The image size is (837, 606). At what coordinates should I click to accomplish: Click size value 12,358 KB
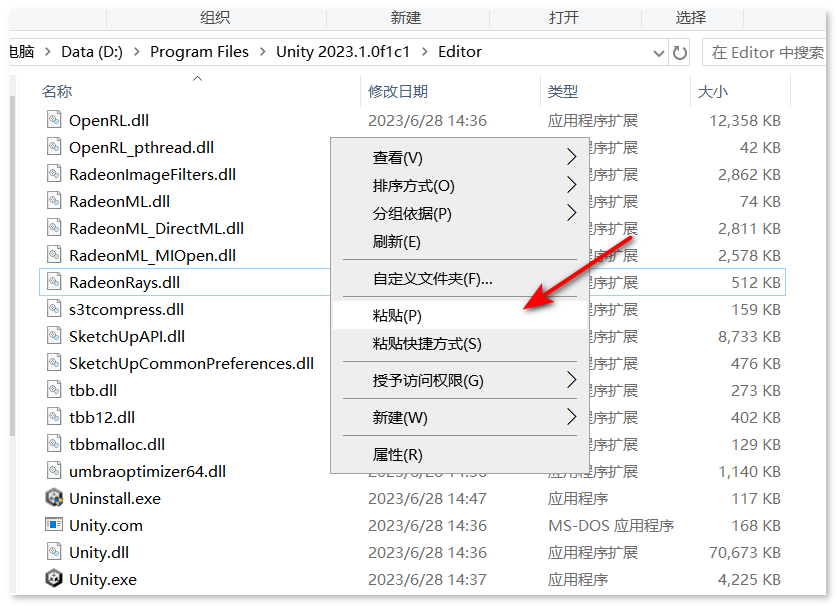(x=745, y=120)
